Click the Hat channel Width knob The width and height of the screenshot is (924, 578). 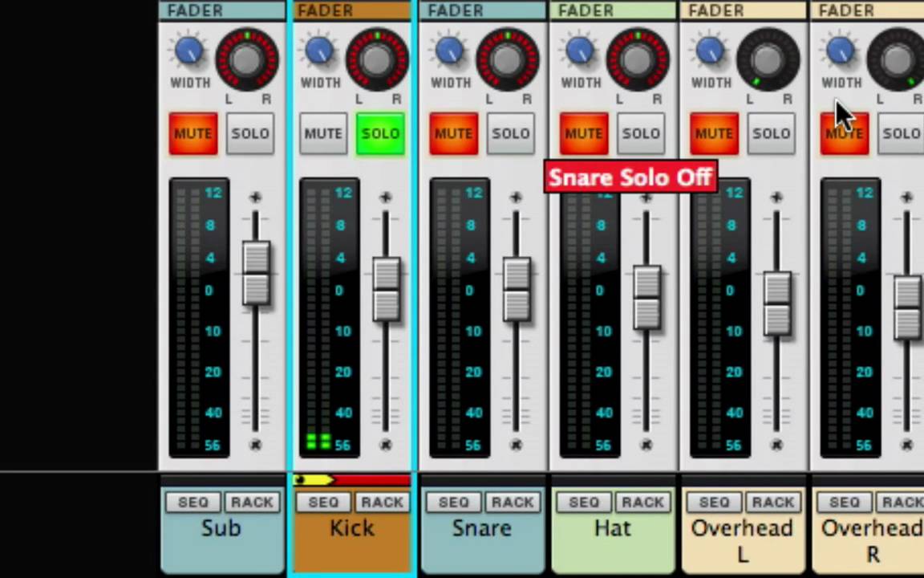[581, 51]
